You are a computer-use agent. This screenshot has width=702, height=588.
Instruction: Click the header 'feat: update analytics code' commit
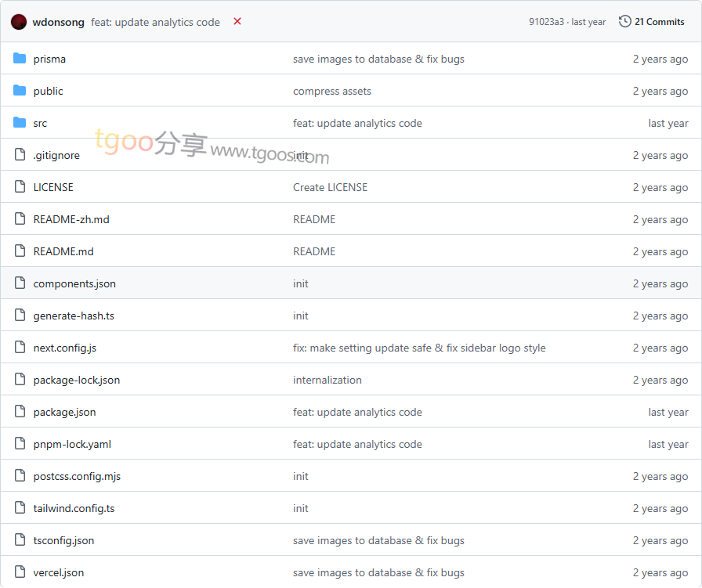click(x=155, y=22)
